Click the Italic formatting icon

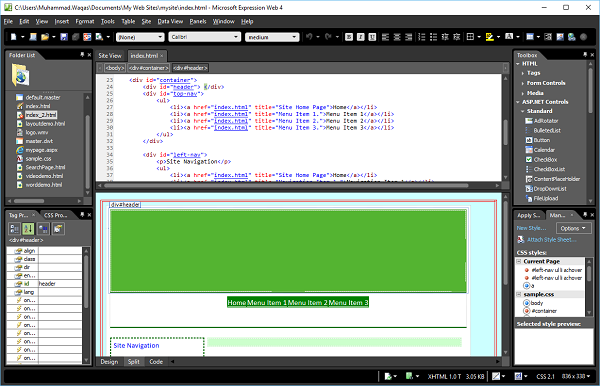pyautogui.click(x=360, y=37)
